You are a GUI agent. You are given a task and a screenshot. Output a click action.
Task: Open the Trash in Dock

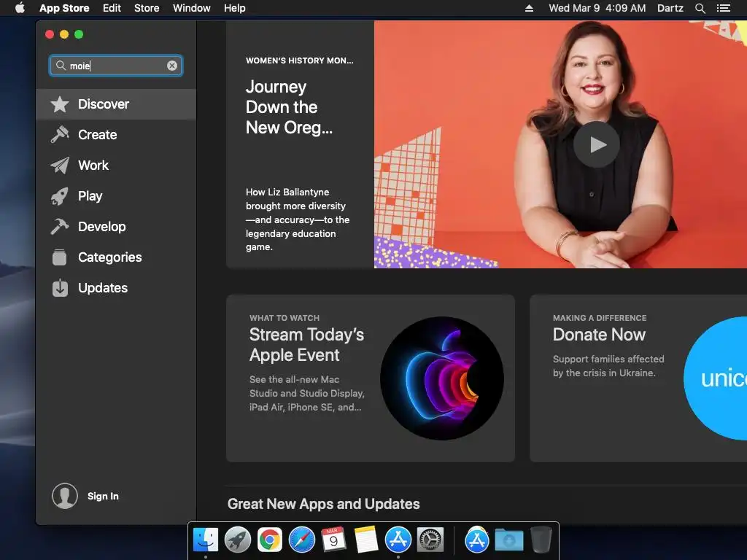pos(541,540)
